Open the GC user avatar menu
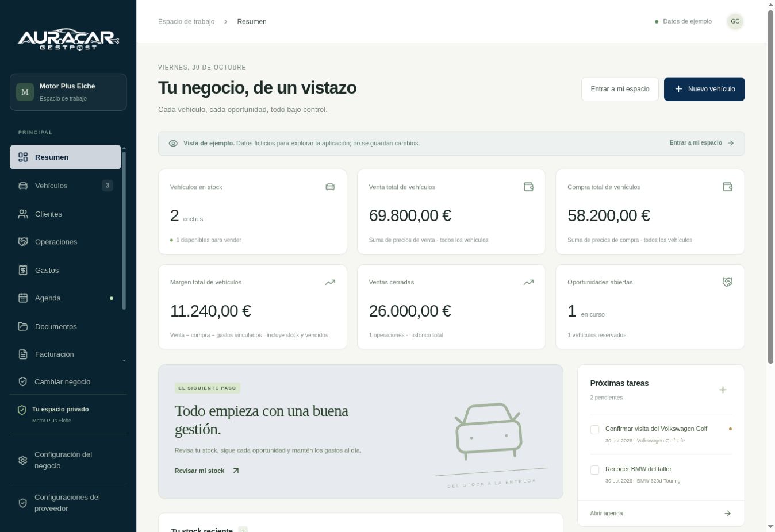775x532 pixels. coord(735,21)
